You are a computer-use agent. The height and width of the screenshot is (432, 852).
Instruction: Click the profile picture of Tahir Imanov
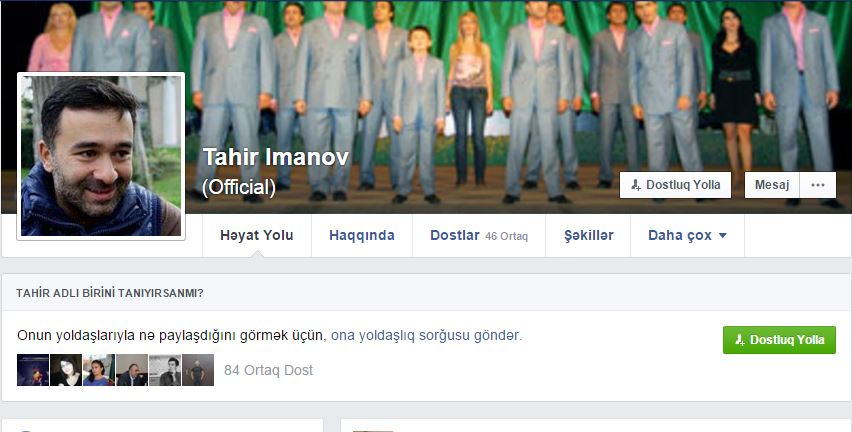[101, 156]
